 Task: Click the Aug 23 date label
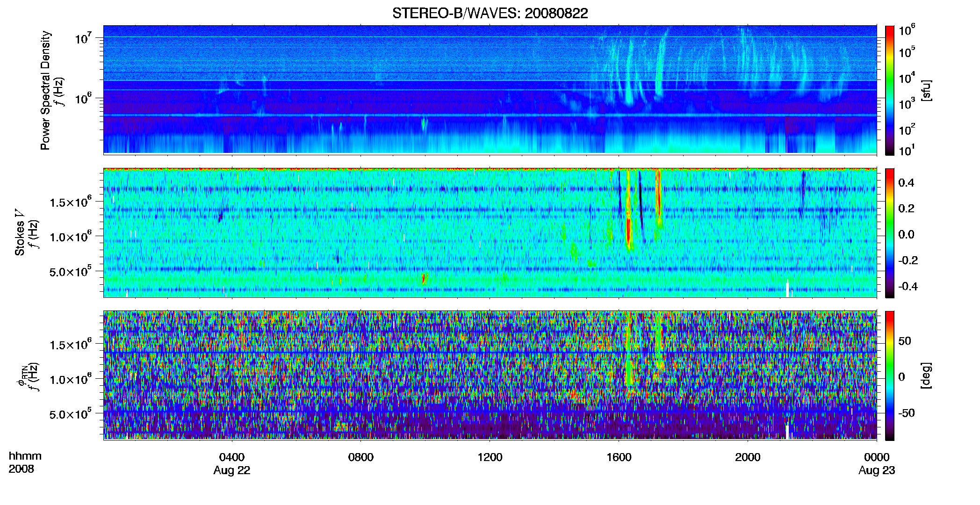[877, 470]
